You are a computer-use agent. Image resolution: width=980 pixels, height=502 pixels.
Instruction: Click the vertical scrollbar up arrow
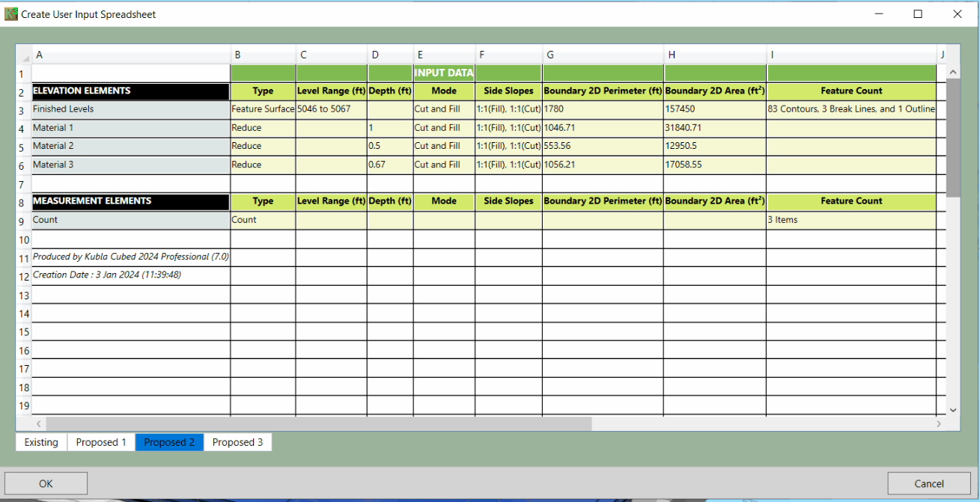(953, 72)
